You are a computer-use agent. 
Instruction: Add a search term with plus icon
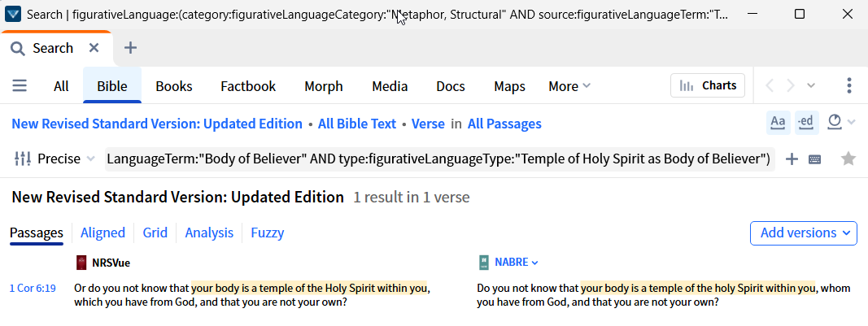click(x=792, y=159)
